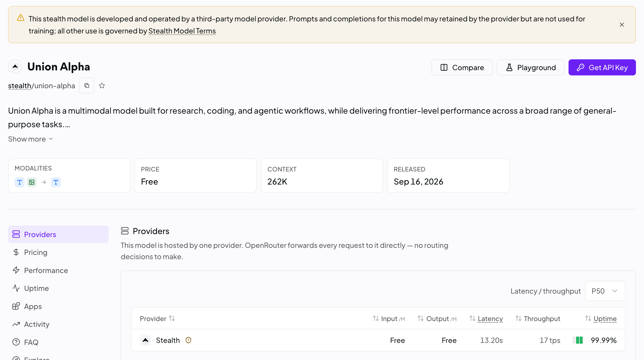Open the stealth provider link in the slug
Image resolution: width=644 pixels, height=360 pixels.
tap(20, 86)
